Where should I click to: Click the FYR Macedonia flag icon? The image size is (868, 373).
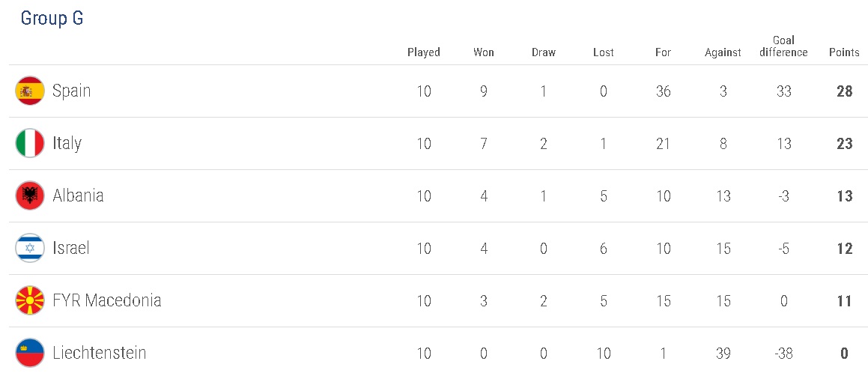30,301
